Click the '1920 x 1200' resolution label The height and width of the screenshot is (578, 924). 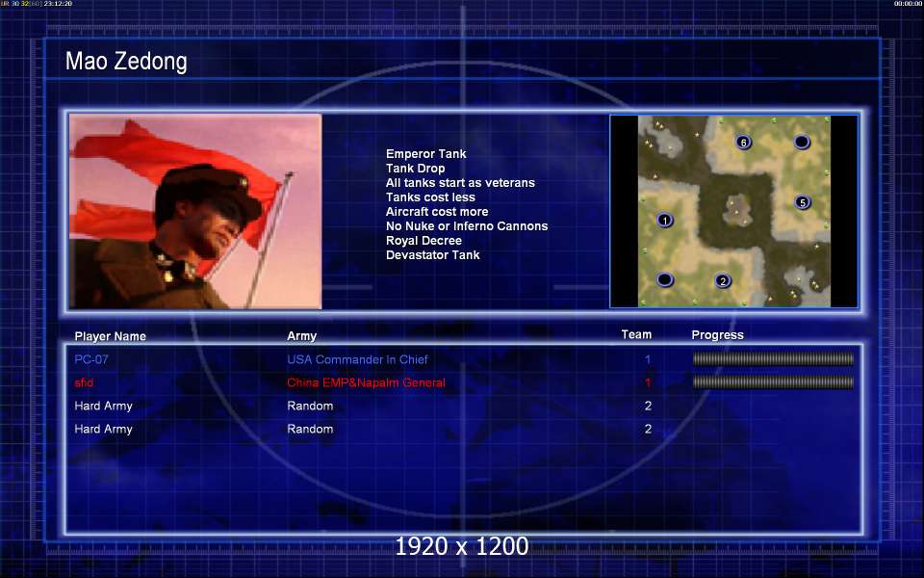coord(461,546)
